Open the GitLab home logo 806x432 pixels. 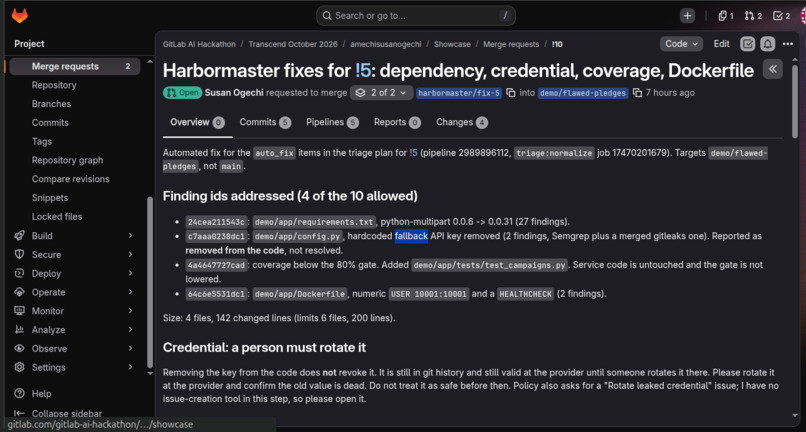[20, 16]
